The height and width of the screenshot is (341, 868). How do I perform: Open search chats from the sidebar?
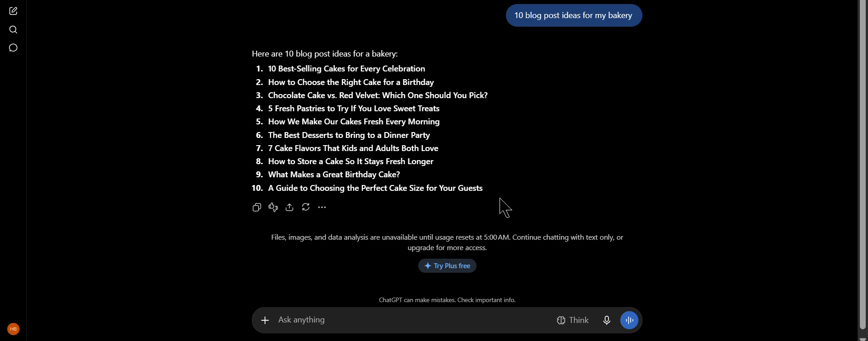[13, 30]
